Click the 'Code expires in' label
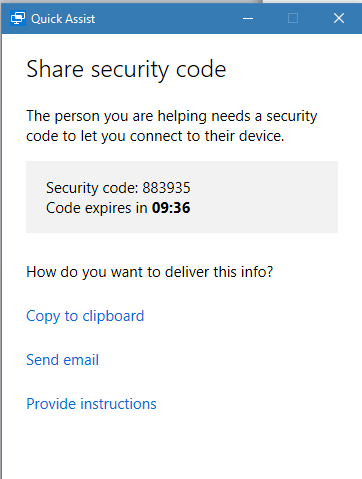This screenshot has height=479, width=362. click(x=97, y=208)
